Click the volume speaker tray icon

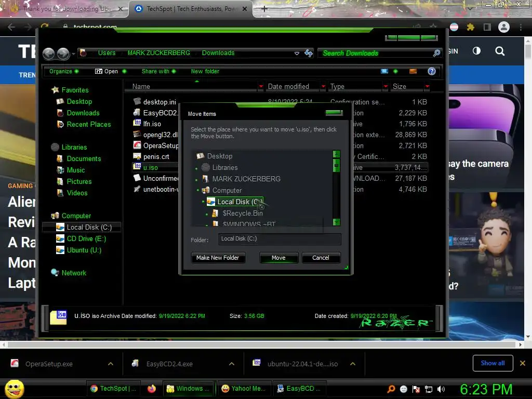pos(441,389)
